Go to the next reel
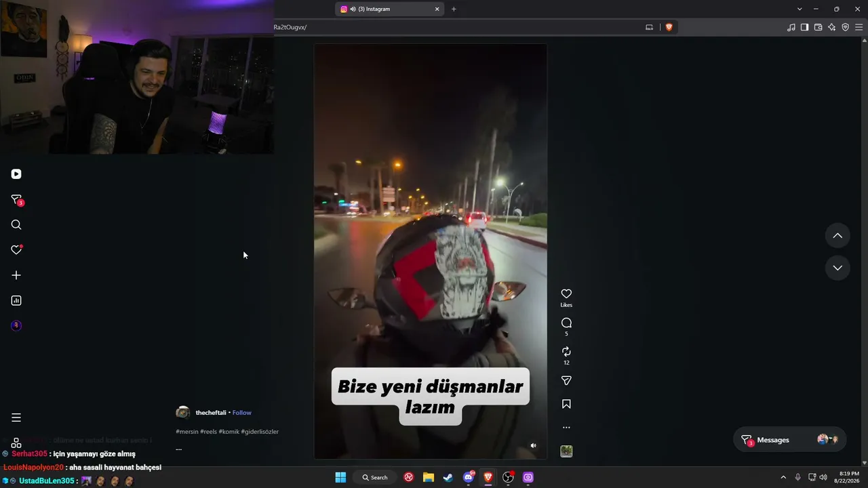 click(837, 268)
